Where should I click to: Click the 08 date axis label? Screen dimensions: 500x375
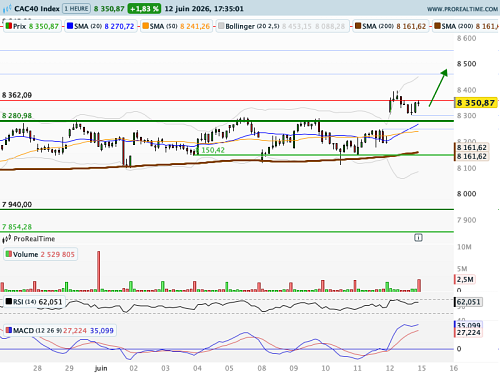(x=262, y=368)
